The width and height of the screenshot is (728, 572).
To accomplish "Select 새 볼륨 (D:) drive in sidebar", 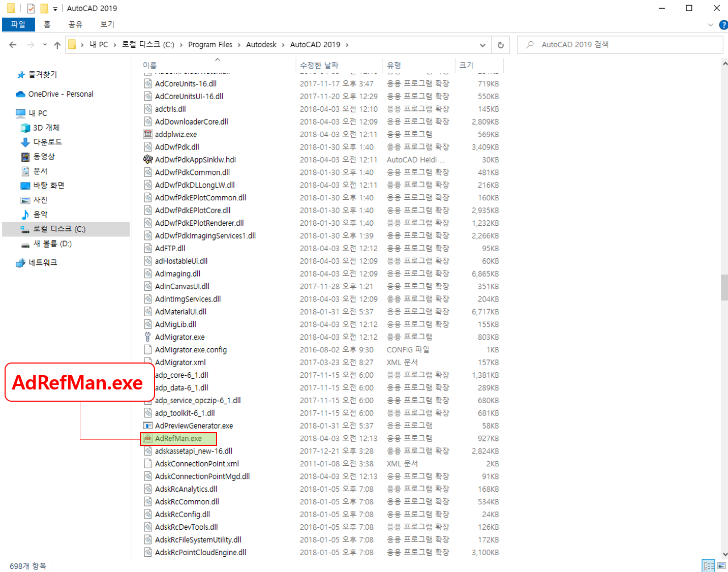I will [52, 244].
